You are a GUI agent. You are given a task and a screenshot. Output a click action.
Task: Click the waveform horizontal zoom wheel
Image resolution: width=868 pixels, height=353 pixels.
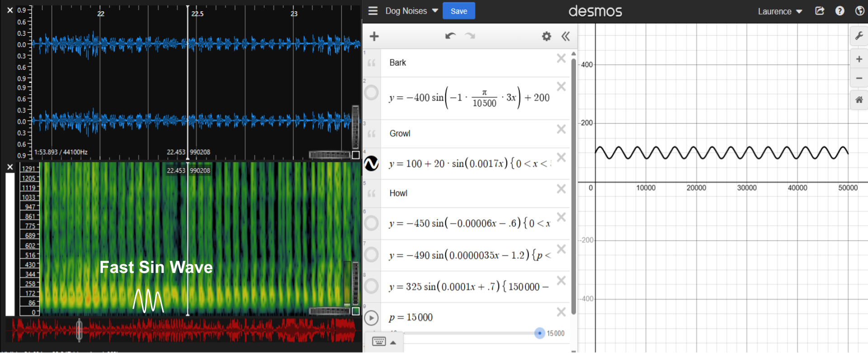(330, 155)
